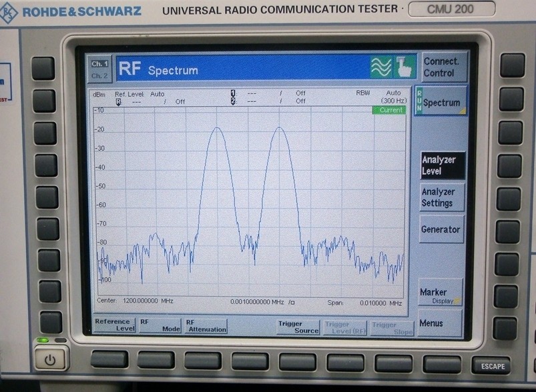536x392 pixels.
Task: Click the reference marker R icon
Action: [119, 102]
